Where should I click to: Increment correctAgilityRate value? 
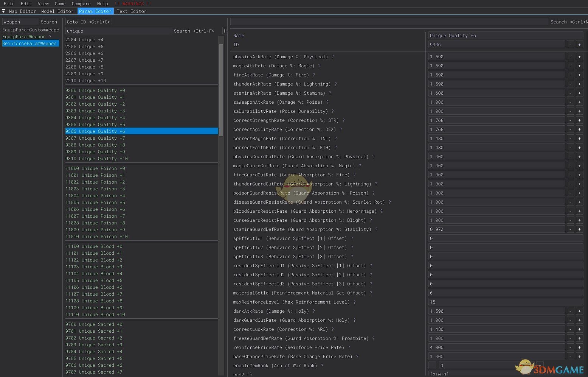579,129
